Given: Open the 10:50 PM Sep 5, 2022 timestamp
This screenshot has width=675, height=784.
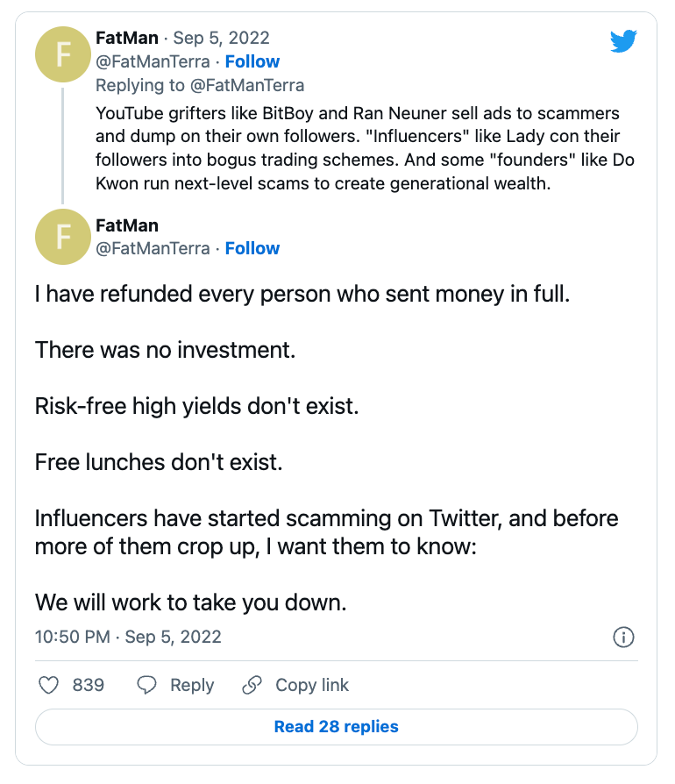Looking at the screenshot, I should coord(128,637).
